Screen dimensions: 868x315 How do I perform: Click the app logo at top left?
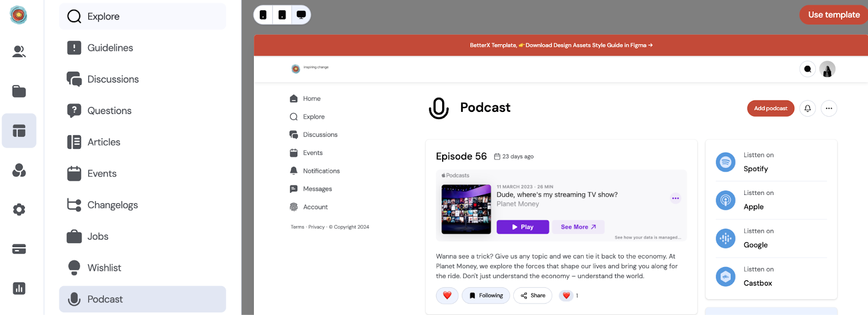18,15
